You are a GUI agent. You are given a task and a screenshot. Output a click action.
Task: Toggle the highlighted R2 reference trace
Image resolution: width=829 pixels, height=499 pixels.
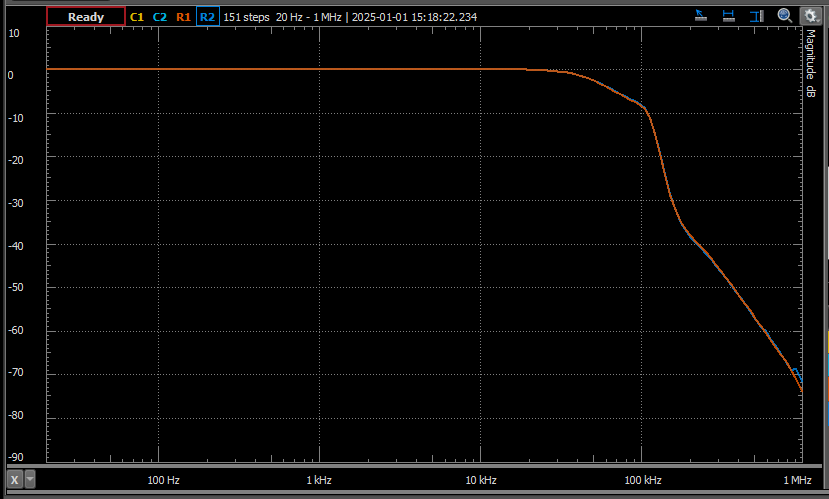pos(207,17)
